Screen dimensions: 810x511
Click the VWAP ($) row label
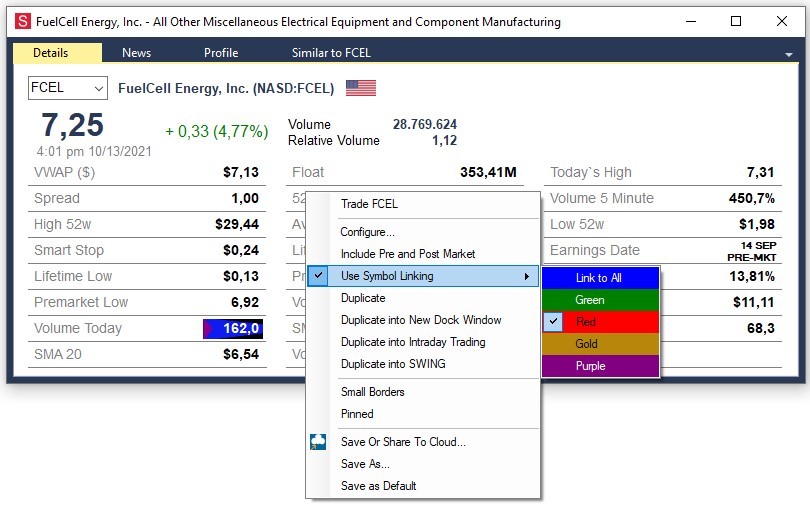(65, 172)
